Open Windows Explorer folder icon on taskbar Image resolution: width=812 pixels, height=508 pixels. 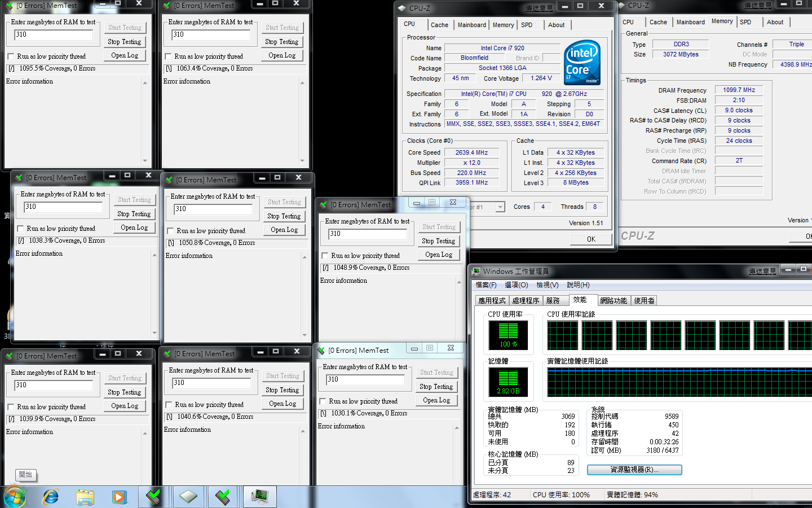85,497
